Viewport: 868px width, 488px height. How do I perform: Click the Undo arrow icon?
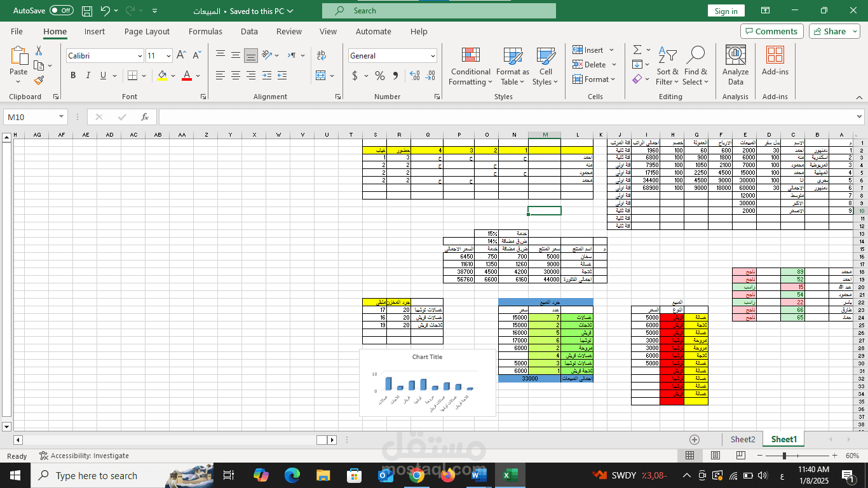pyautogui.click(x=105, y=11)
